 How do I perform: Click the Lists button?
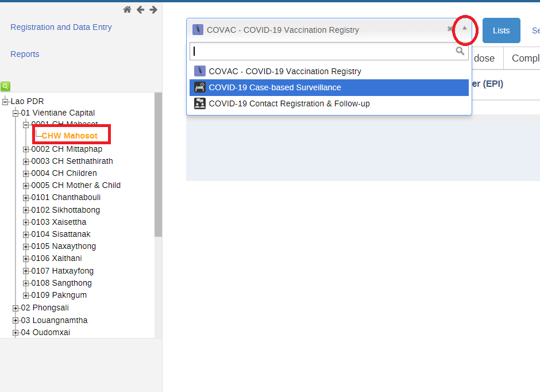[x=501, y=30]
